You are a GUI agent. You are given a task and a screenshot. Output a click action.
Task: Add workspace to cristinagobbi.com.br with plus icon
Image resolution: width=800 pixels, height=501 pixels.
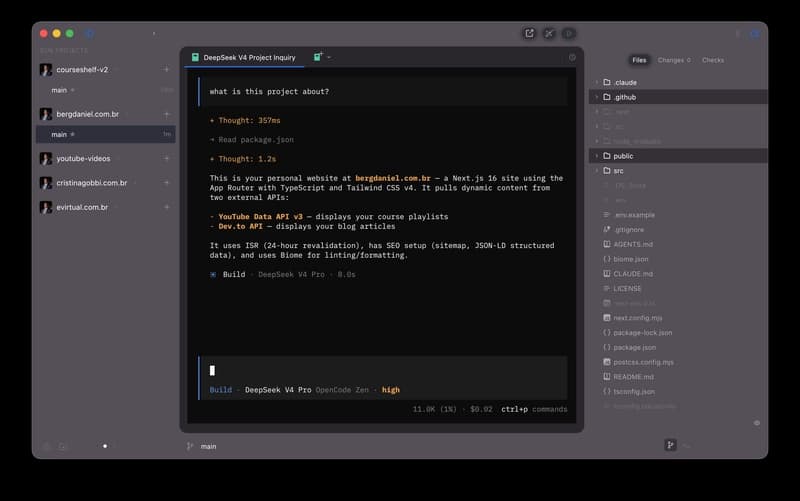[166, 183]
